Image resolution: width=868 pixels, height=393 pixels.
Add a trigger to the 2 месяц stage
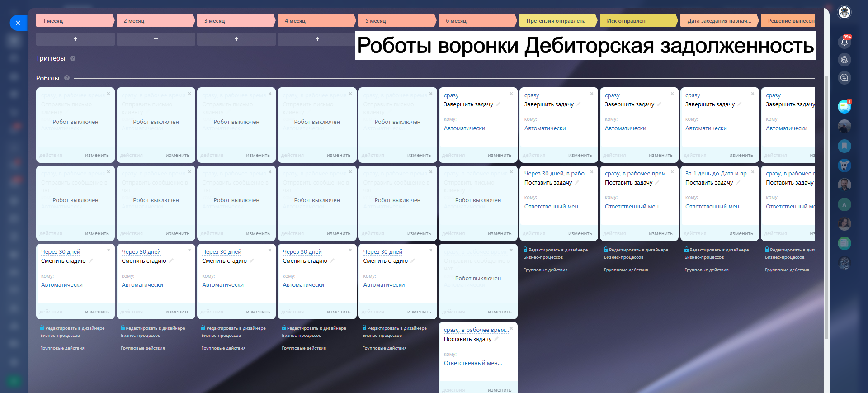[x=156, y=39]
